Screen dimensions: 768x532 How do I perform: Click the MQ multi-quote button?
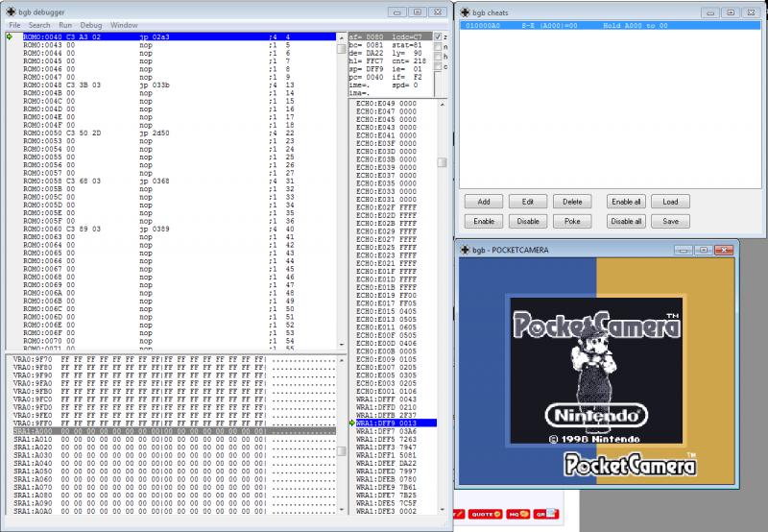click(517, 514)
